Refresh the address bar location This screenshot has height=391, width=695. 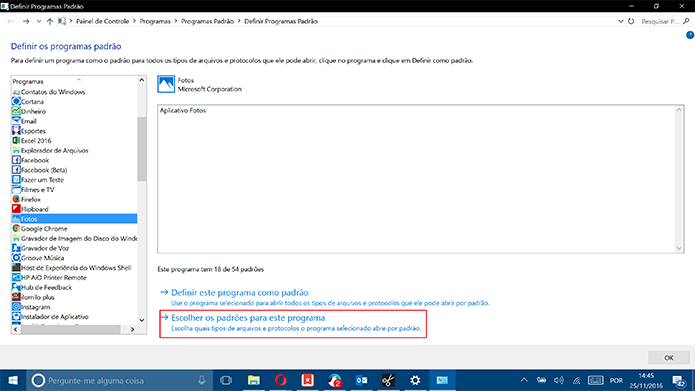[631, 21]
